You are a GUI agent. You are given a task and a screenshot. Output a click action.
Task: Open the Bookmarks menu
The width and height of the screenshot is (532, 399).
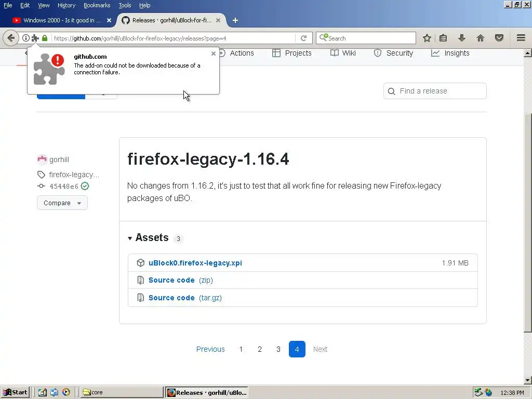tap(97, 5)
